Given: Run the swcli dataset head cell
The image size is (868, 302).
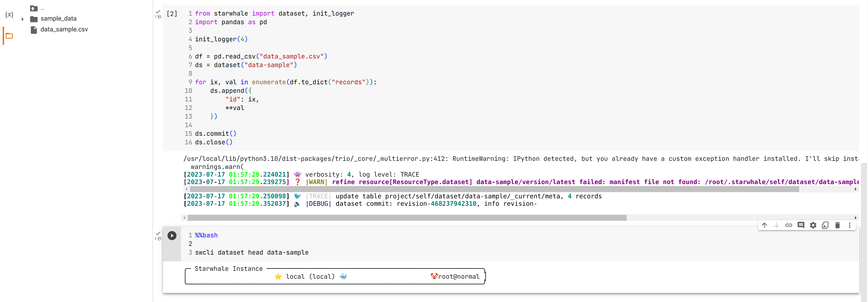Looking at the screenshot, I should pos(172,236).
